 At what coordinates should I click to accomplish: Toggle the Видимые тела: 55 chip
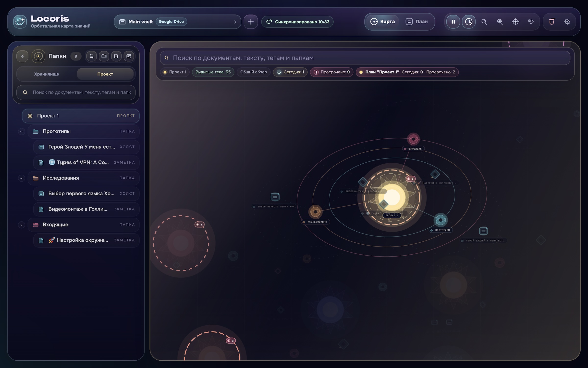(213, 72)
